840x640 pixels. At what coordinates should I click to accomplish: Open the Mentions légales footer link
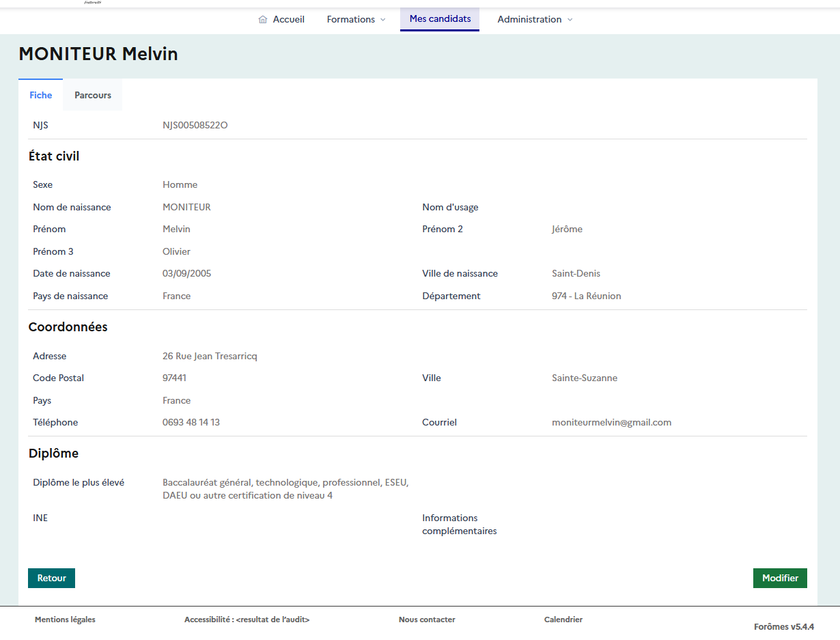click(x=65, y=620)
